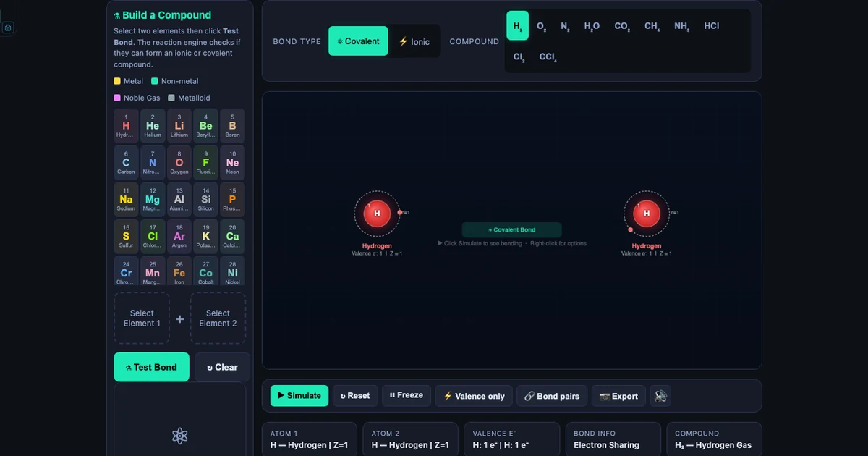Select Chromium element tile
The width and height of the screenshot is (868, 456).
tap(126, 271)
